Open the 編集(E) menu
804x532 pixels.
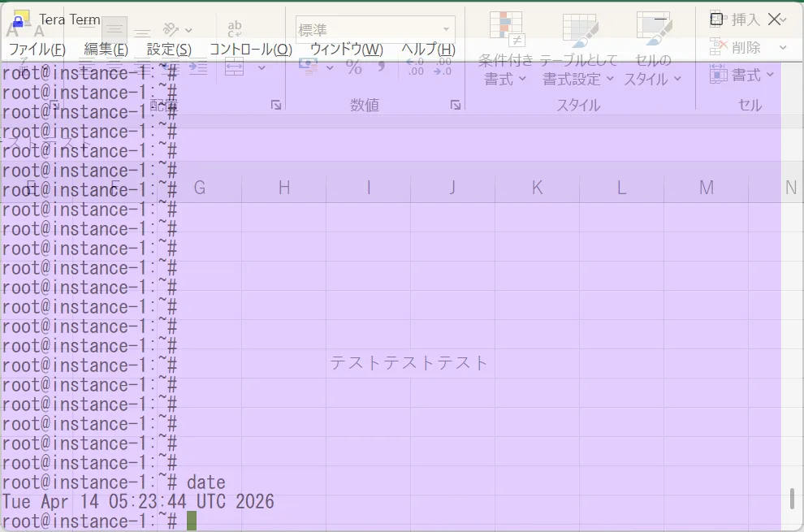click(106, 50)
